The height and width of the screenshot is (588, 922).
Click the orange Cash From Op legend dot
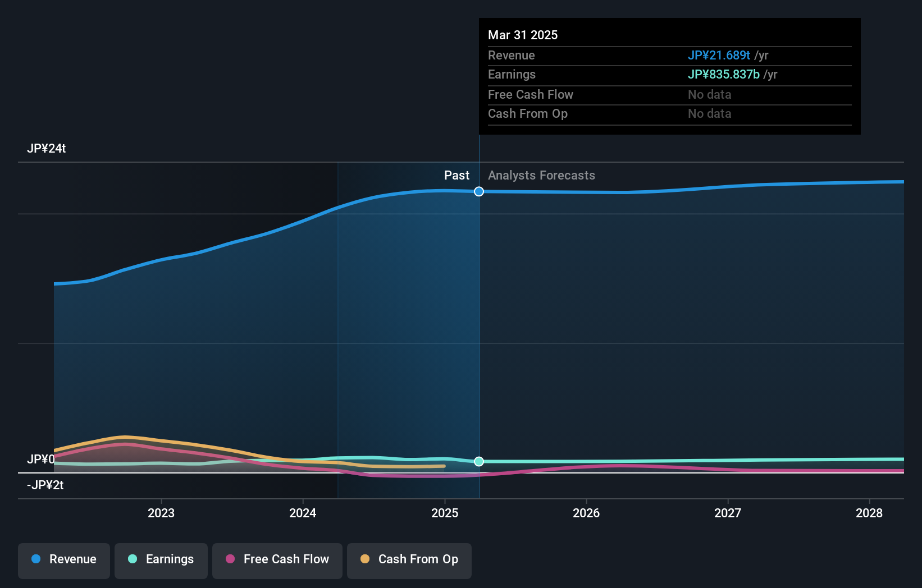(366, 559)
